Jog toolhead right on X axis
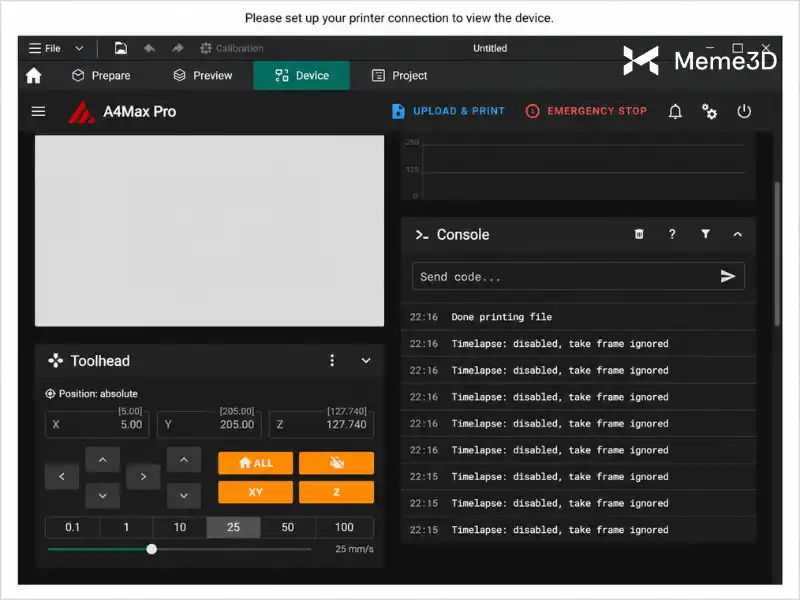The image size is (800, 600). click(143, 477)
